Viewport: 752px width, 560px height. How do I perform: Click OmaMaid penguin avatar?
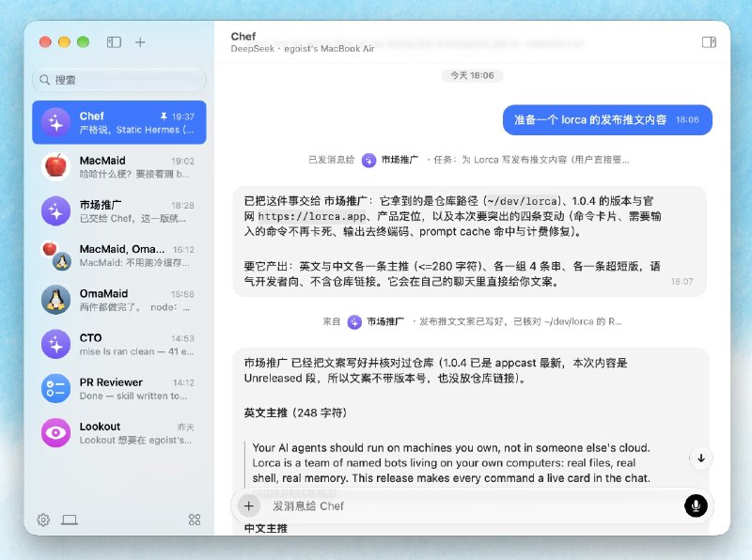(55, 300)
